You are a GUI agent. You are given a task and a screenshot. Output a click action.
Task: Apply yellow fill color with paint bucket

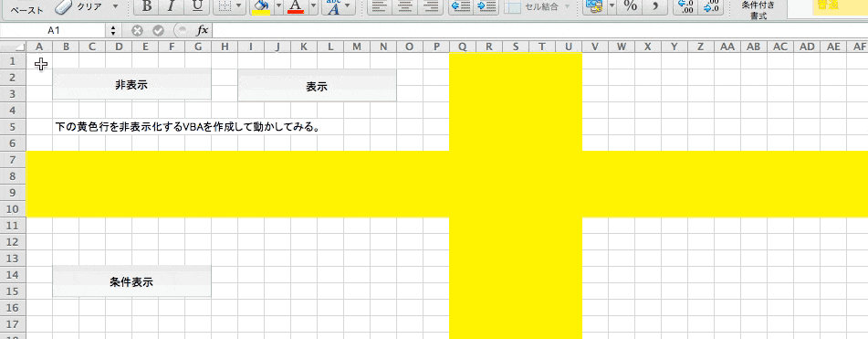click(261, 6)
